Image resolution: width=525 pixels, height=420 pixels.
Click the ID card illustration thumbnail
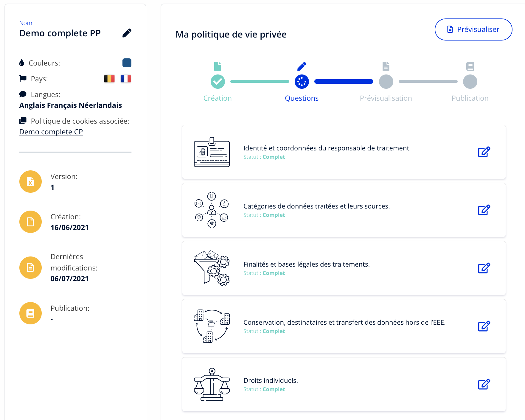(x=212, y=152)
